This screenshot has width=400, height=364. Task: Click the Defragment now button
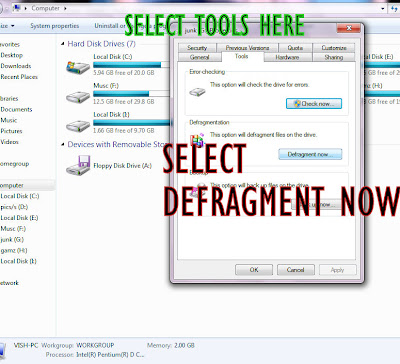click(310, 154)
